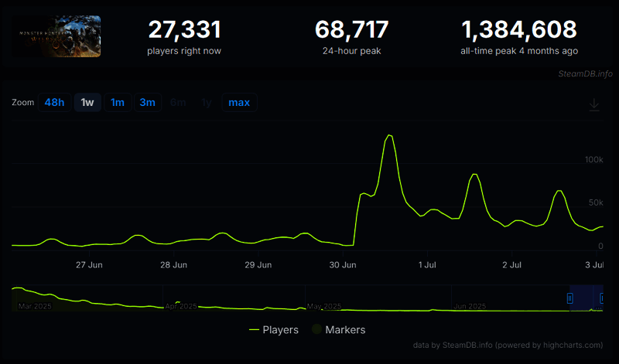Click the green Players legend line symbol
Image resolution: width=619 pixels, height=364 pixels.
pyautogui.click(x=254, y=329)
